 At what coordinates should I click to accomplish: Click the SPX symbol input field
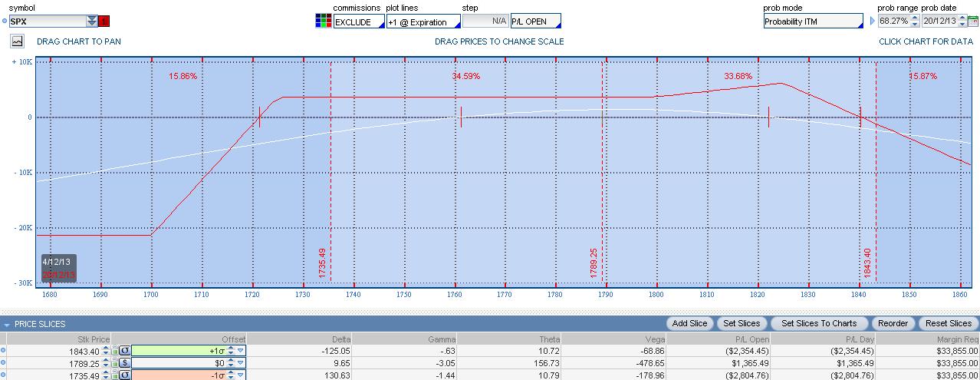click(x=47, y=21)
